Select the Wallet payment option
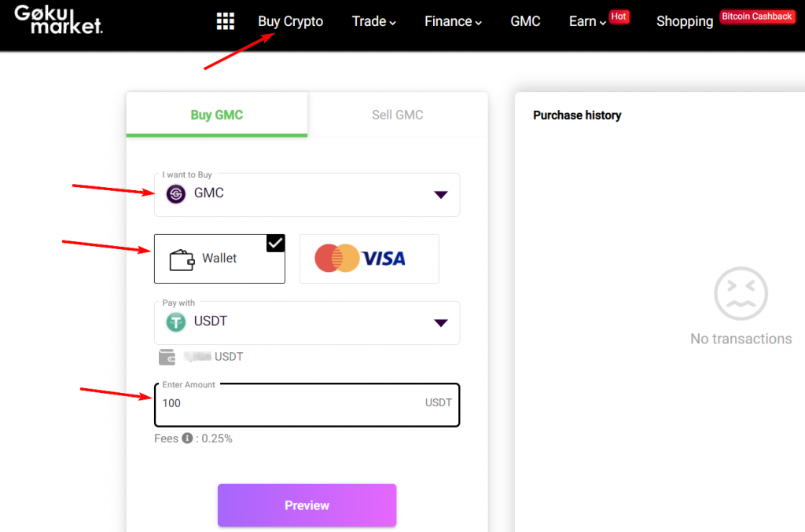 (x=219, y=259)
